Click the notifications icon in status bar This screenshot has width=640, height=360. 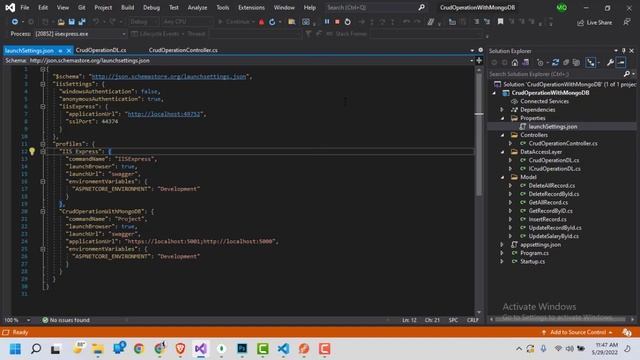[627, 332]
